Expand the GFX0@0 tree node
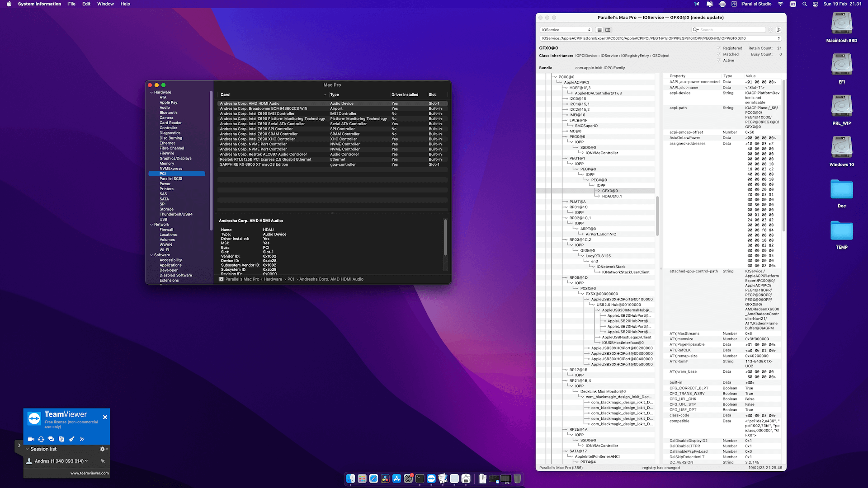Image resolution: width=868 pixels, height=488 pixels. pos(598,191)
